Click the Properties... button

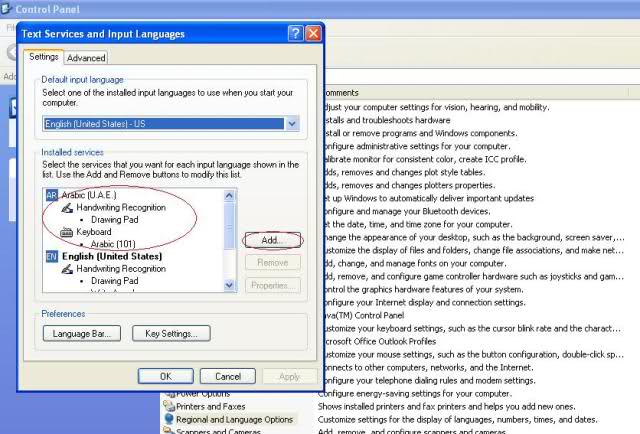click(273, 285)
